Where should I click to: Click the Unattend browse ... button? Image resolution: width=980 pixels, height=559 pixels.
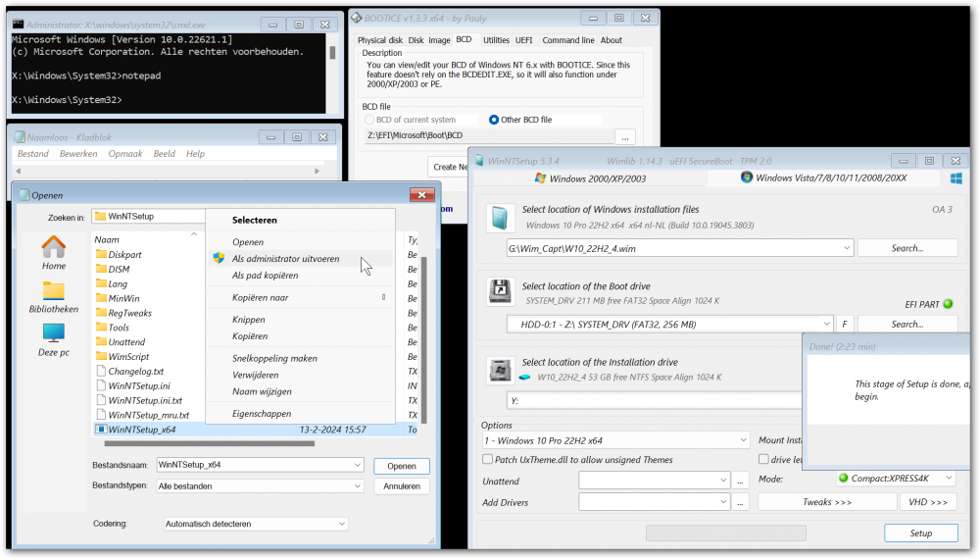click(740, 481)
